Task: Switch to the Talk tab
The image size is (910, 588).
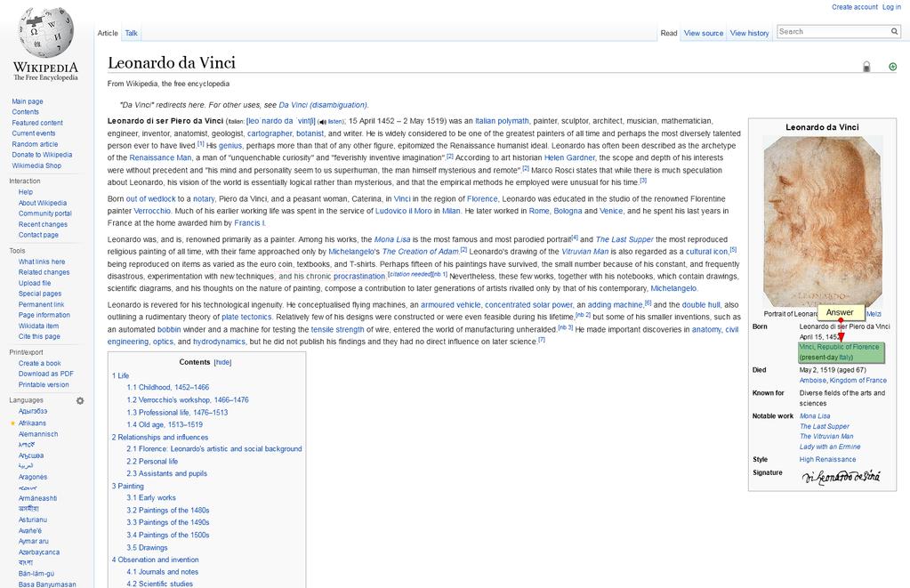Action: [x=131, y=34]
